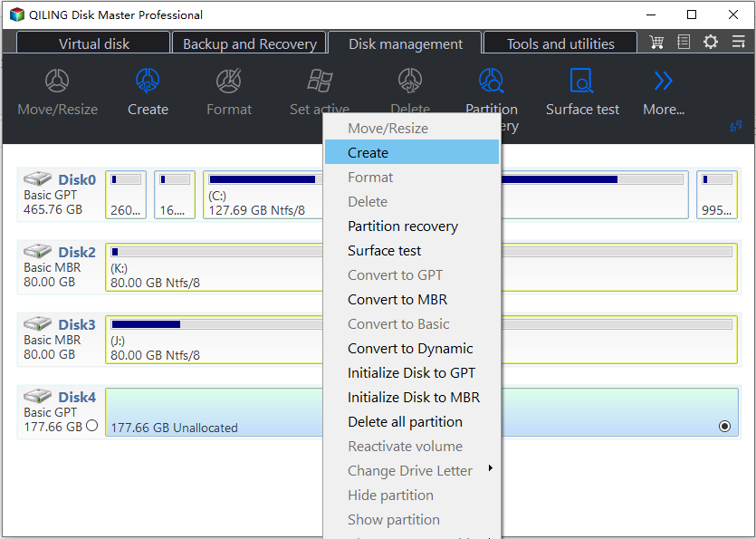Click Convert to GPT in the context menu

[412, 275]
